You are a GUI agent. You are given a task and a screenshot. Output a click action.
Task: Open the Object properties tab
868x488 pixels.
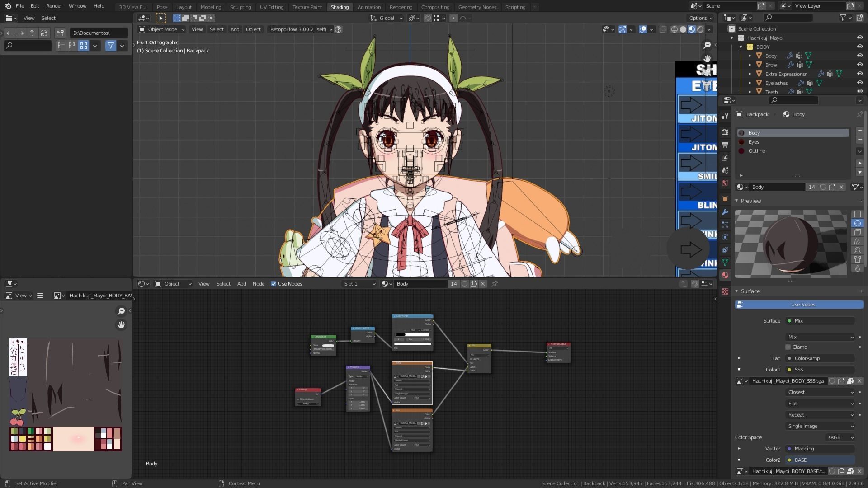(725, 199)
